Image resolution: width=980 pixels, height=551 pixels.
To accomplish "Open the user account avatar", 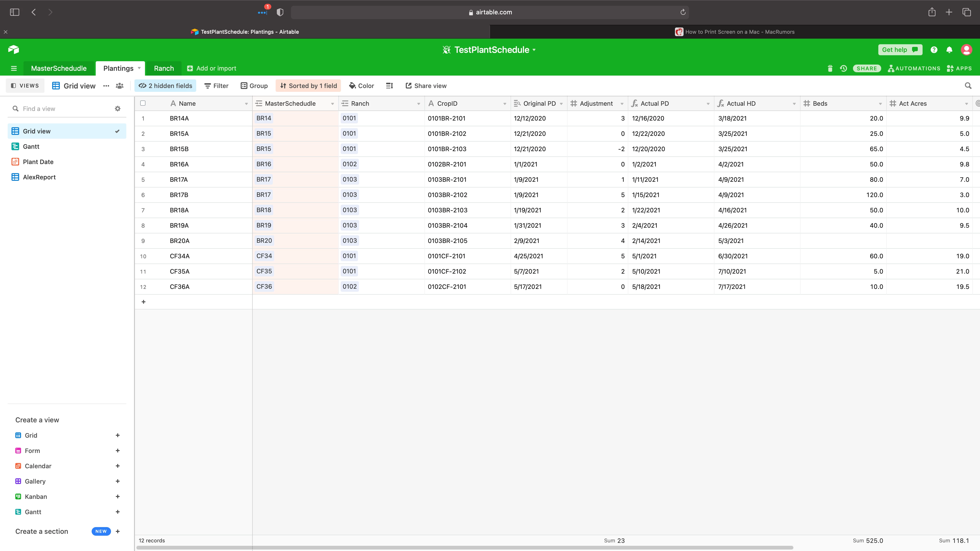I will tap(966, 50).
